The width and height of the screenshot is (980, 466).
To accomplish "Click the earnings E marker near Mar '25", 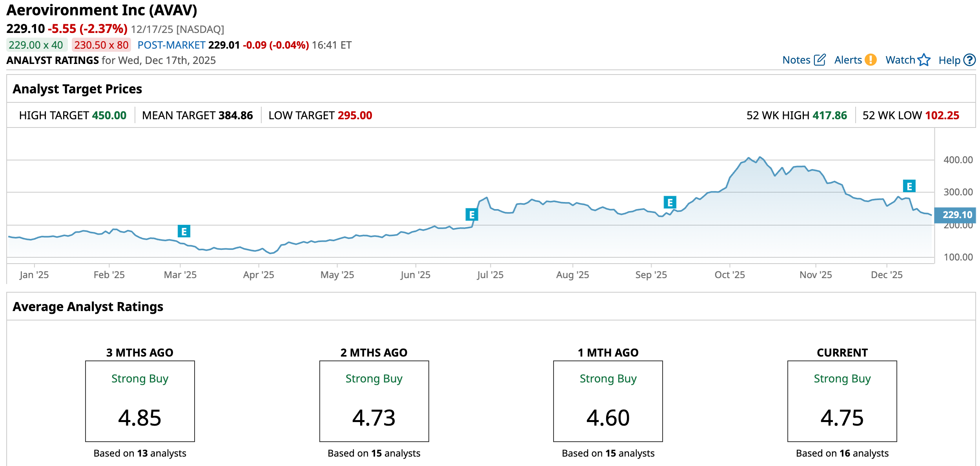I will [184, 231].
